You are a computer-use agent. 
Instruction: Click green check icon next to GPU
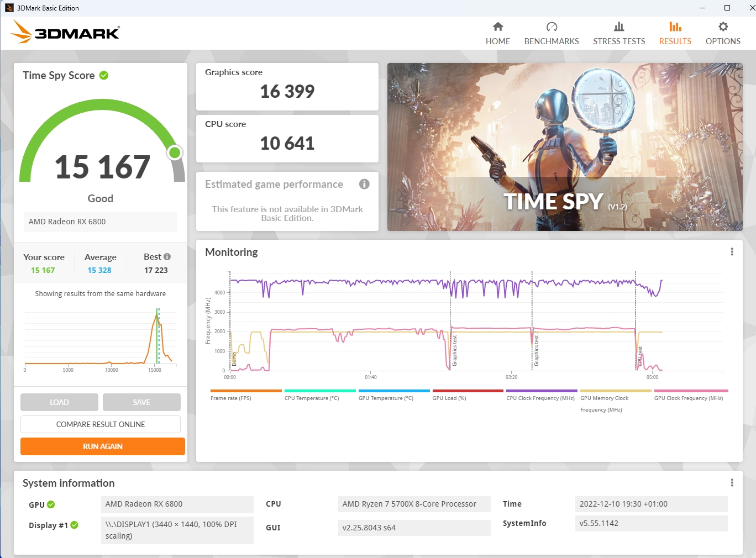[51, 504]
